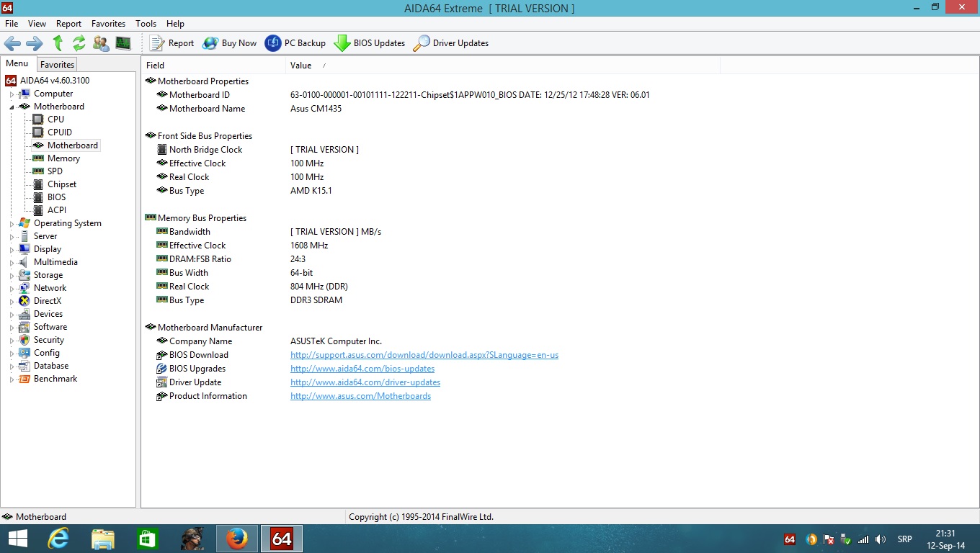Open the Favorites menu in the menu bar
Viewport: 980px width, 553px height.
click(108, 24)
